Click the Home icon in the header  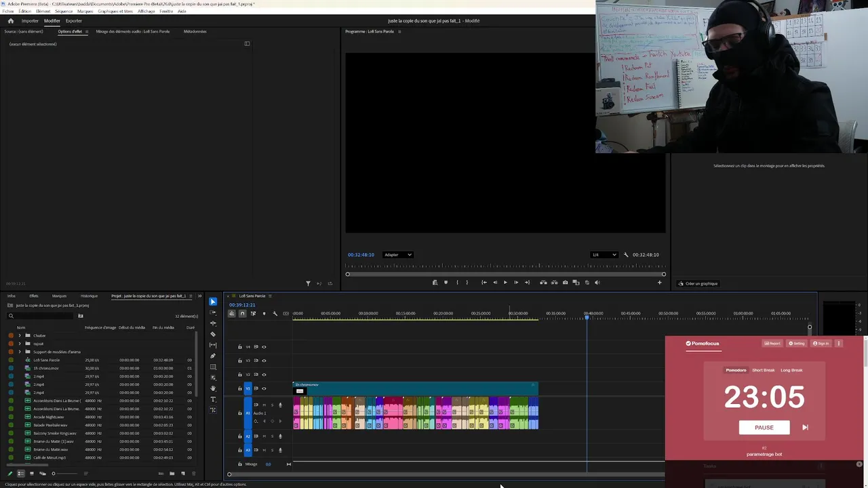click(x=10, y=21)
